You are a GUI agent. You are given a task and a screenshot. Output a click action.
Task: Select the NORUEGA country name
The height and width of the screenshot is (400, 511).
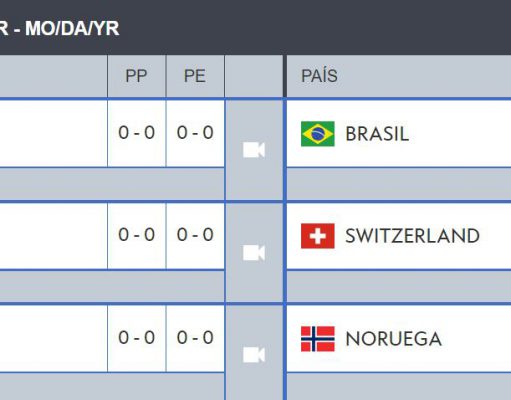(394, 339)
